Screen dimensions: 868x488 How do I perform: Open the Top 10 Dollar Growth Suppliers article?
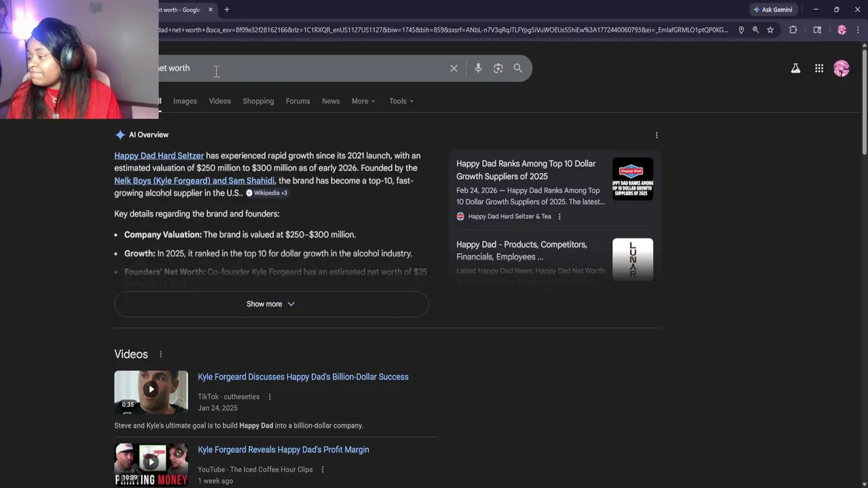(x=526, y=169)
